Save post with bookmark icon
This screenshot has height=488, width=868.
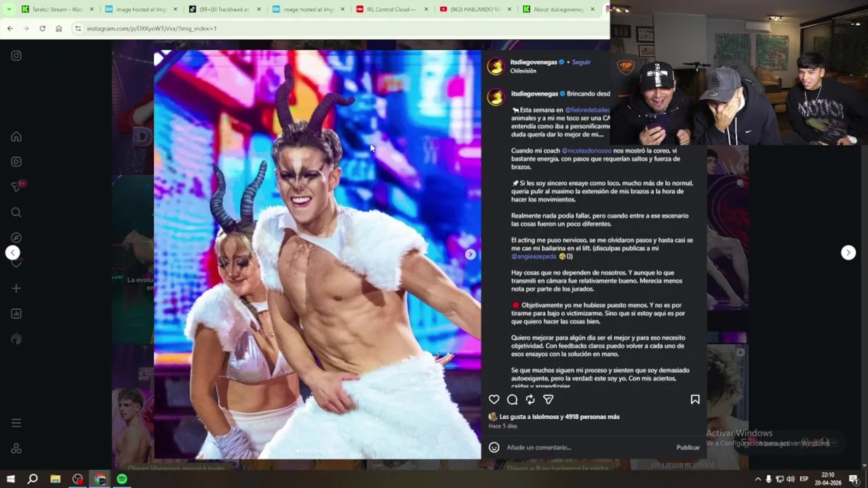[695, 400]
